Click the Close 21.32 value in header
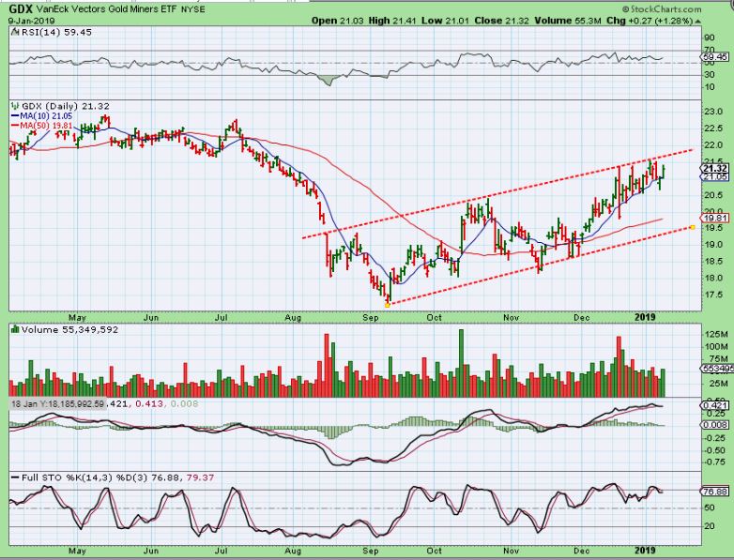Viewport: 734px width, 560px height. pyautogui.click(x=501, y=21)
